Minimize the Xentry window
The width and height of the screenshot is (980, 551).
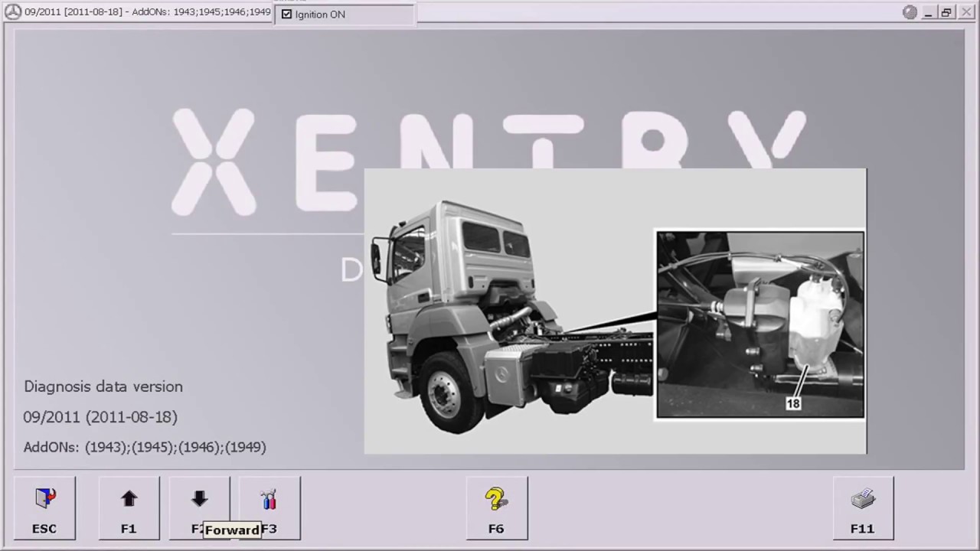(929, 12)
